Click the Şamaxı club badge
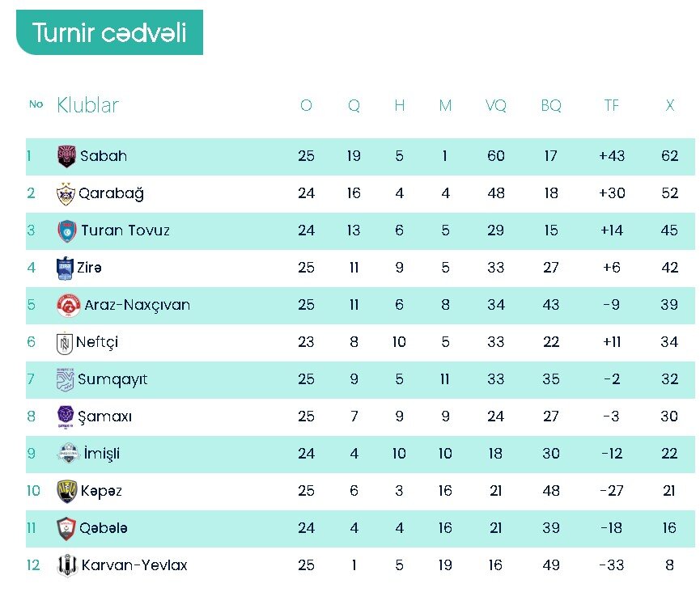 point(66,417)
